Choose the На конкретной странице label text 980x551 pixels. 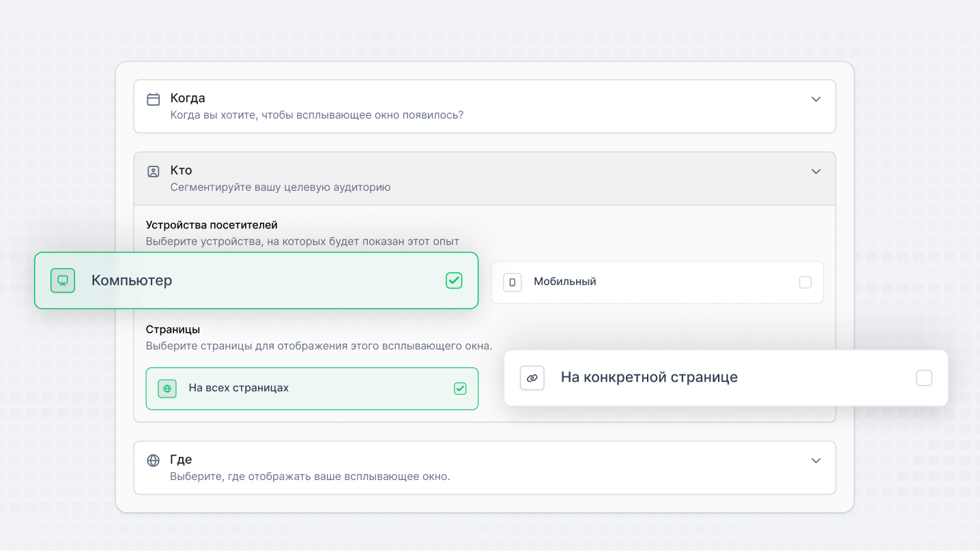pos(649,377)
